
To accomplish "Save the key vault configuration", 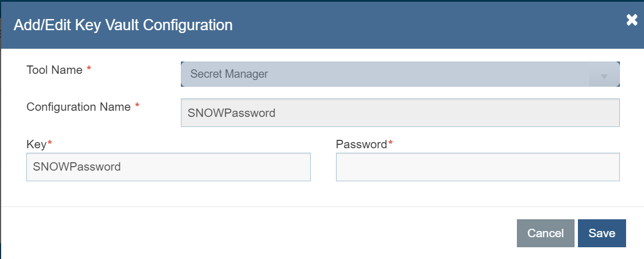I will click(601, 233).
